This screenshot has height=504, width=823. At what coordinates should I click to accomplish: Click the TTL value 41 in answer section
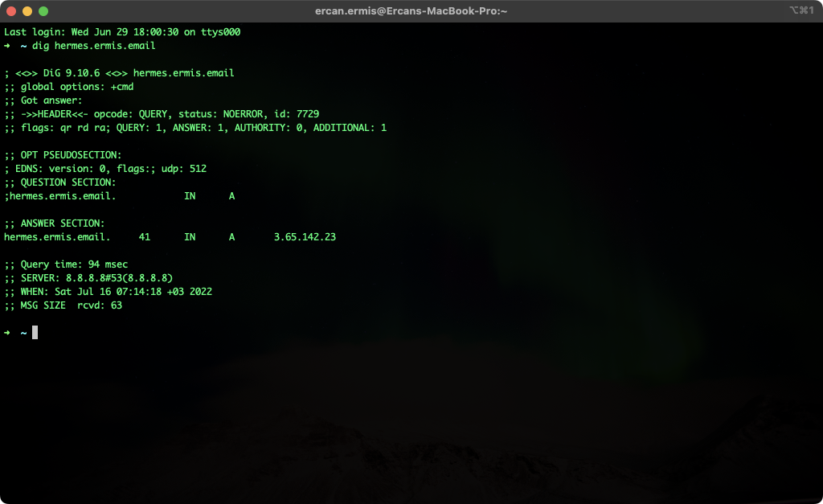click(x=145, y=237)
